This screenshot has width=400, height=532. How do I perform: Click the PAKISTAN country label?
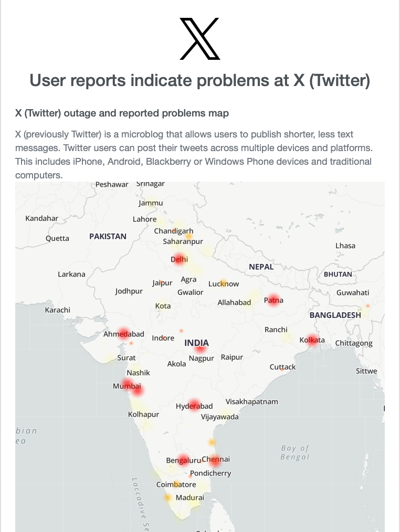point(108,237)
